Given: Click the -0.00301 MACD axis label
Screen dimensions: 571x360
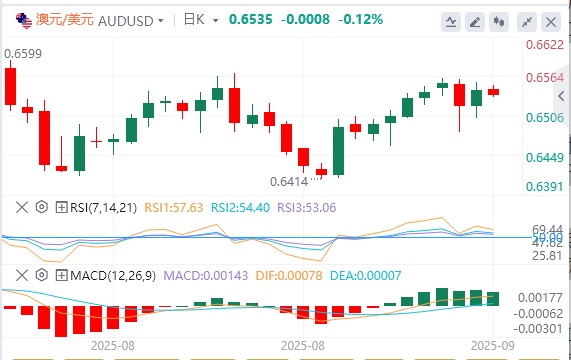Looking at the screenshot, I should (x=538, y=329).
